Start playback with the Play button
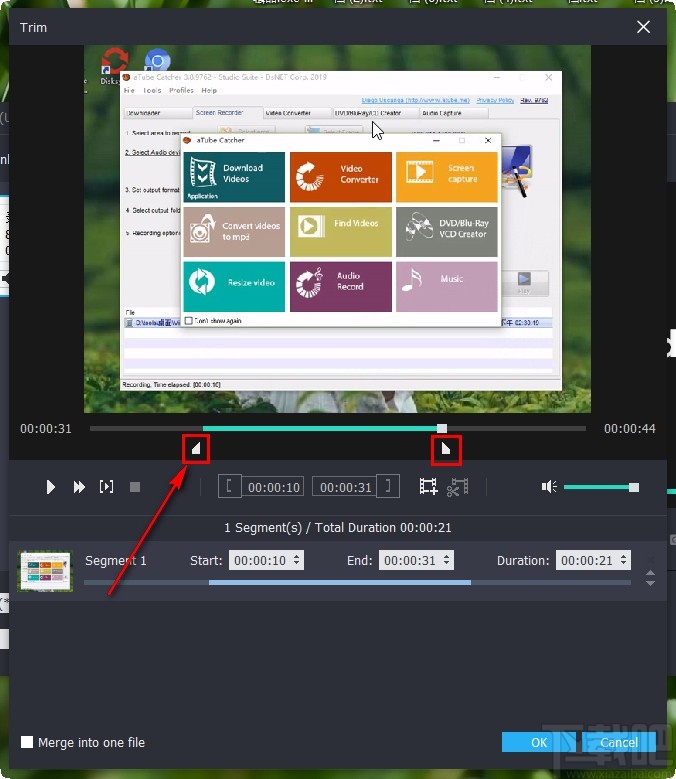The height and width of the screenshot is (779, 676). click(50, 487)
